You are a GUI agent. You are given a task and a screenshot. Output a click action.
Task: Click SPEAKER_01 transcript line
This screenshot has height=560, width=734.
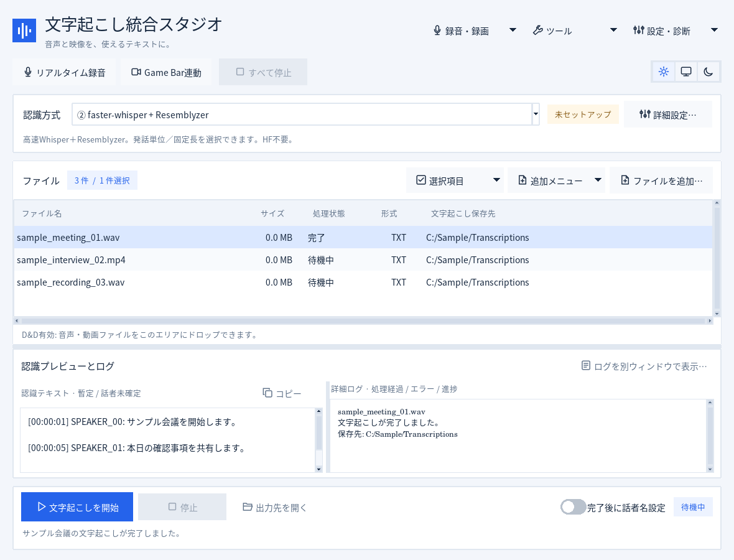pos(137,448)
